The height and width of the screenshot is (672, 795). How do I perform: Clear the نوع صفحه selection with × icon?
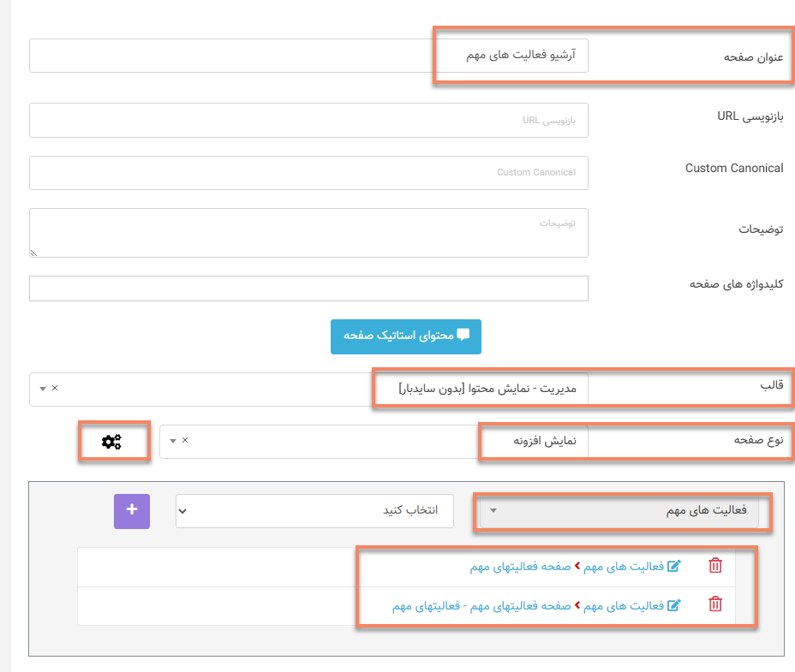pyautogui.click(x=185, y=441)
